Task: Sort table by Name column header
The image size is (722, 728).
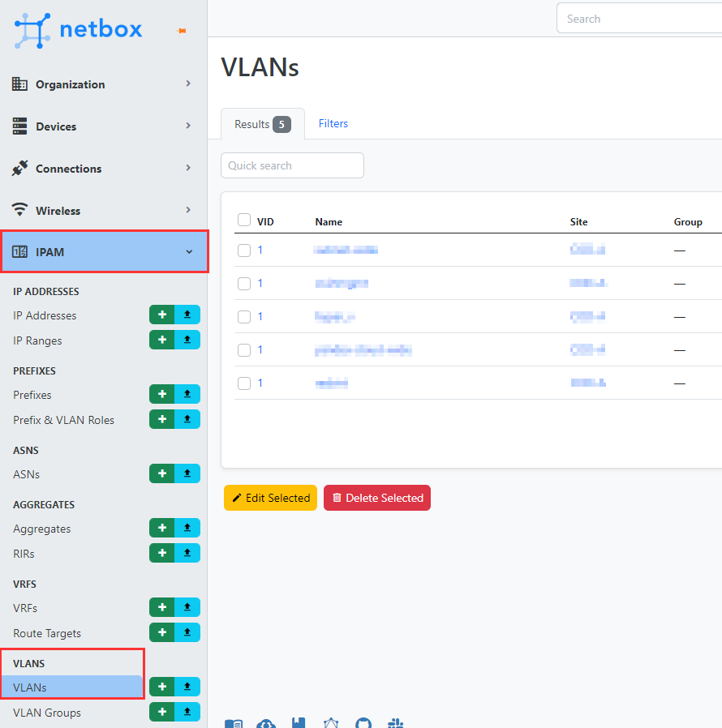Action: point(329,222)
